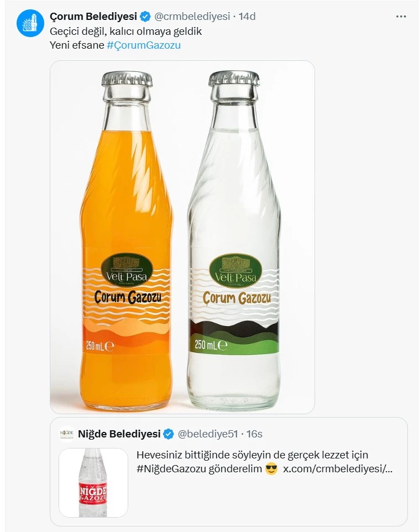Screen dimensions: 419x532
Task: Click the tweet text 'Geçici değil, kalıcı olmaya geldik'
Action: click(125, 31)
